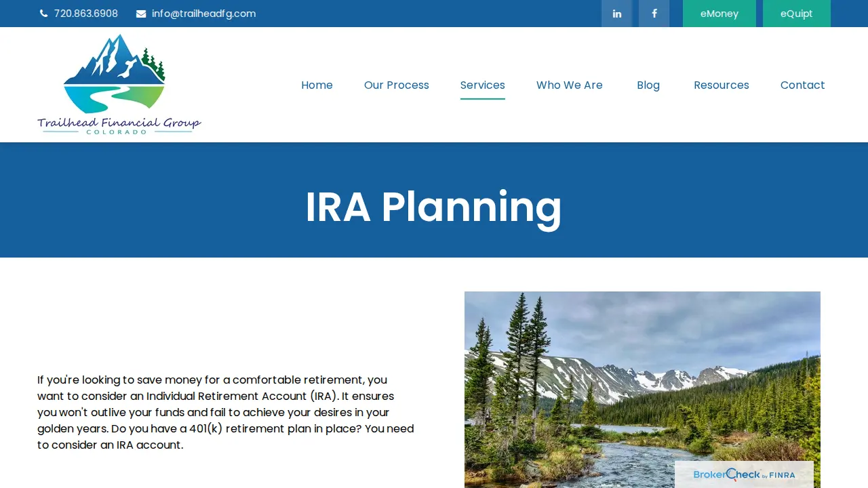Viewport: 868px width, 488px height.
Task: Open the eQuipt button
Action: point(797,14)
